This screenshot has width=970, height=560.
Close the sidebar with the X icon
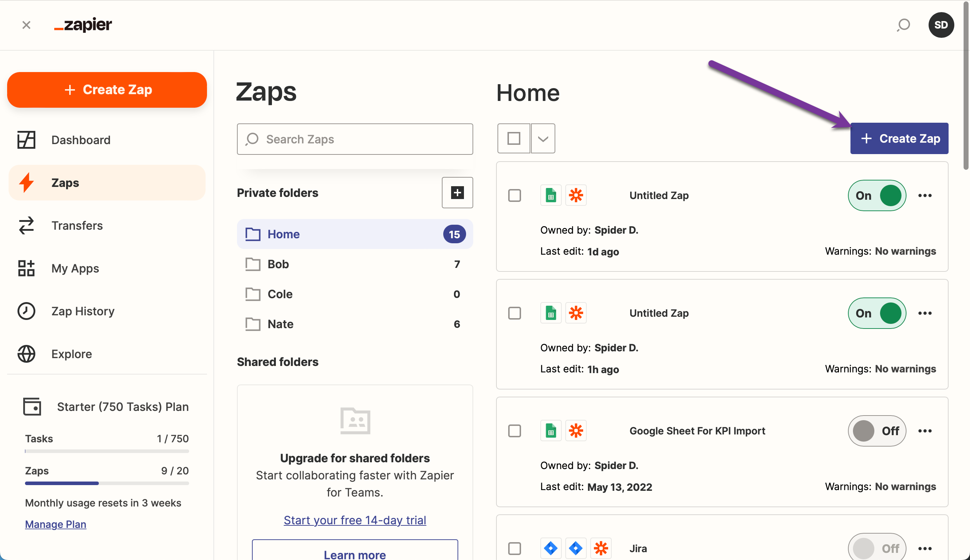click(x=26, y=25)
